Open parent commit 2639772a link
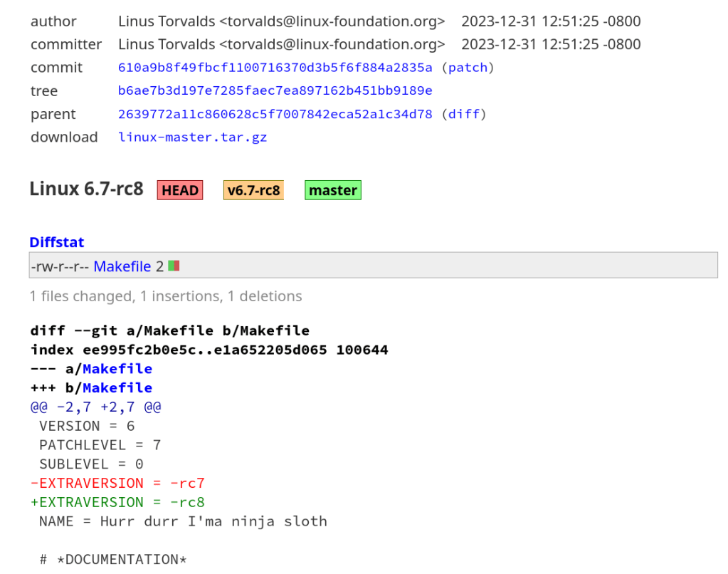The width and height of the screenshot is (728, 574). point(275,114)
